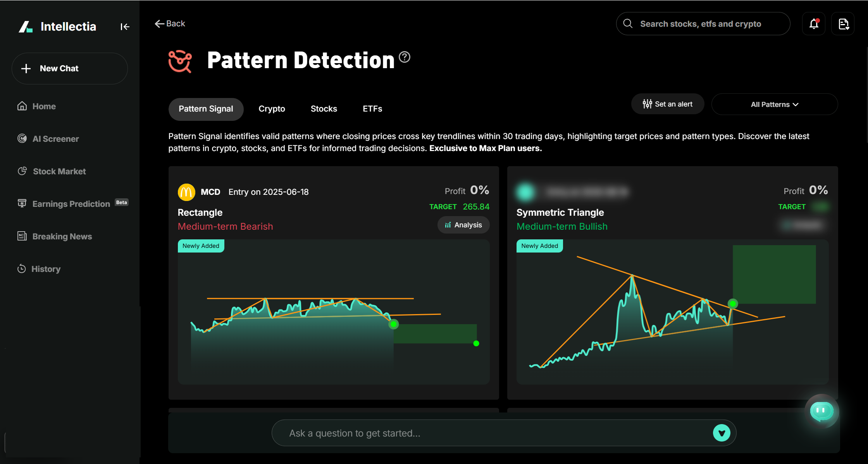Open the All Patterns dropdown
The height and width of the screenshot is (464, 868).
pos(774,104)
